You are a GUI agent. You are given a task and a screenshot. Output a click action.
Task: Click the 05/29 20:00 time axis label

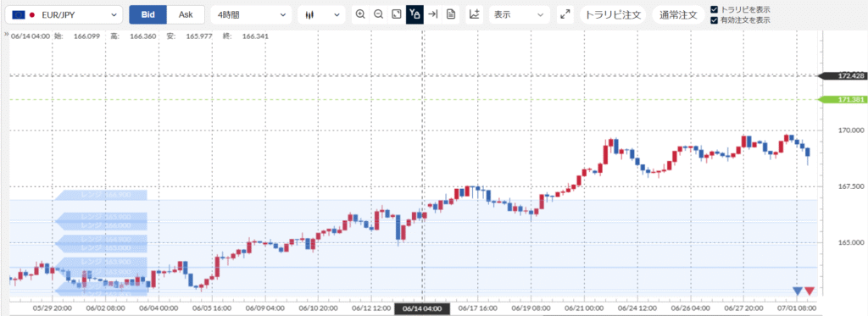click(x=52, y=309)
